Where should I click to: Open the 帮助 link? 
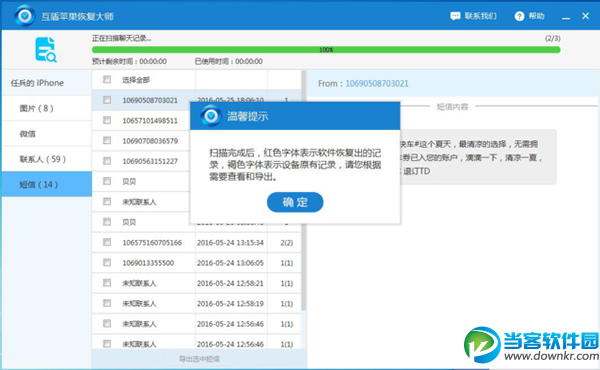point(536,16)
